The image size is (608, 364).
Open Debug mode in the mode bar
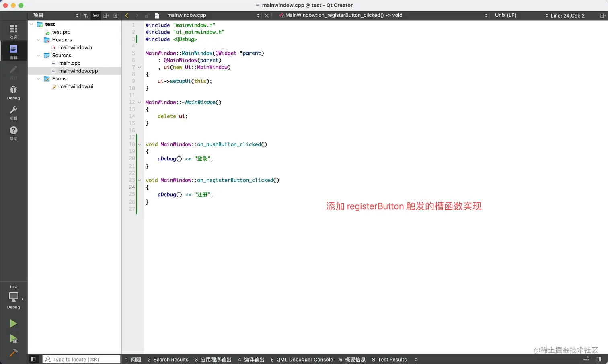click(x=13, y=92)
